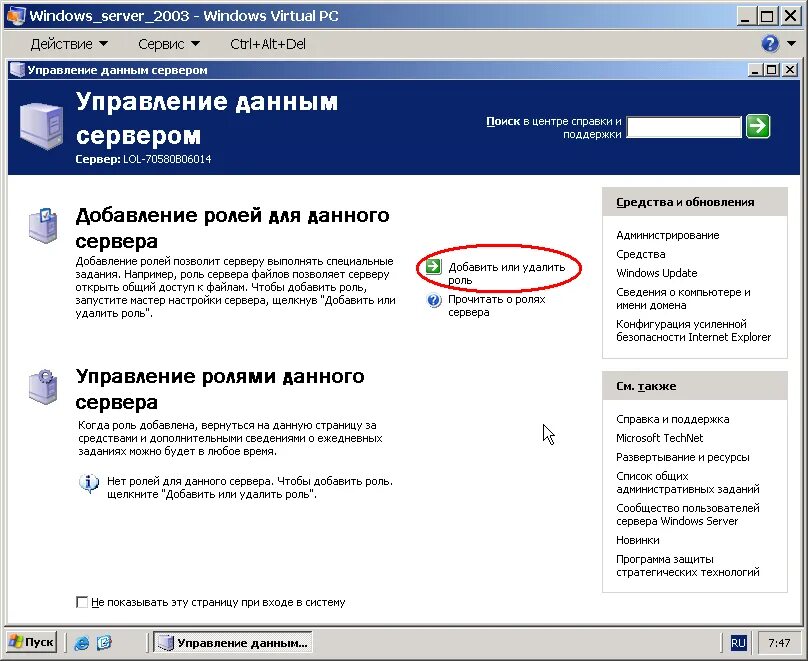Click the Средства и обновления heading

(x=685, y=202)
